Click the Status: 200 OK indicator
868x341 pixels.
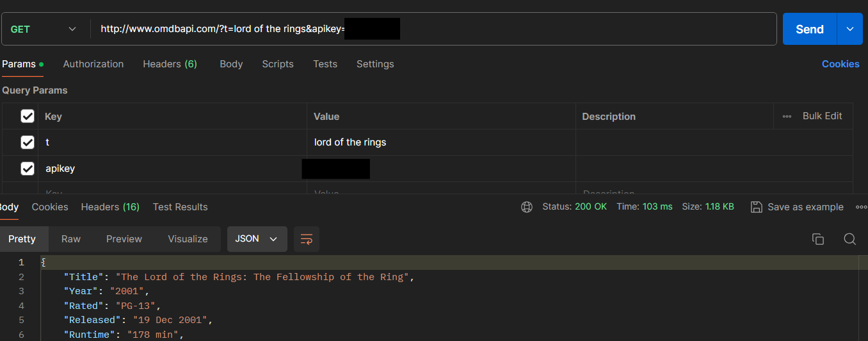pos(574,207)
